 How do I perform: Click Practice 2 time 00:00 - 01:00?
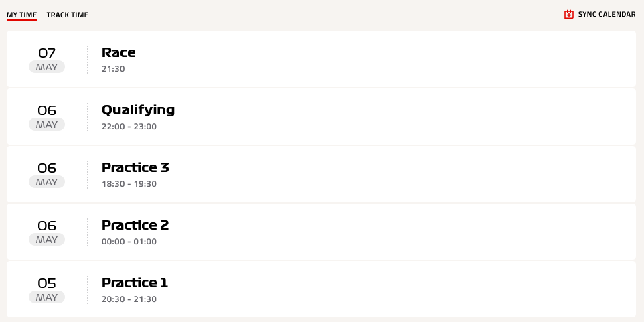pyautogui.click(x=129, y=241)
